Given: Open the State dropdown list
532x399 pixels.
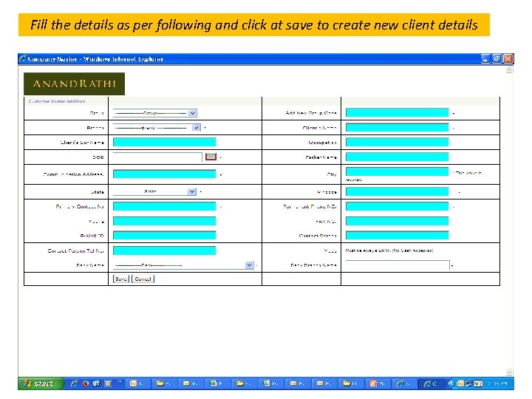Looking at the screenshot, I should point(154,191).
